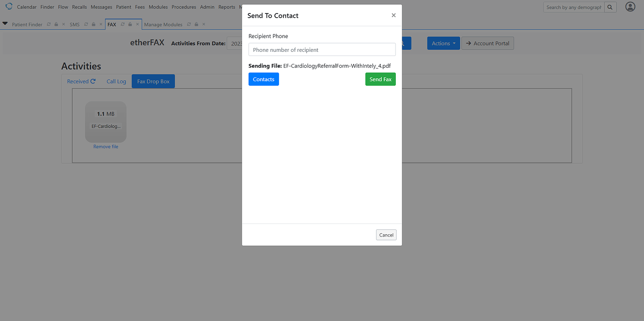Click Remove file under the uploaded PDF
The height and width of the screenshot is (321, 644).
[x=105, y=146]
